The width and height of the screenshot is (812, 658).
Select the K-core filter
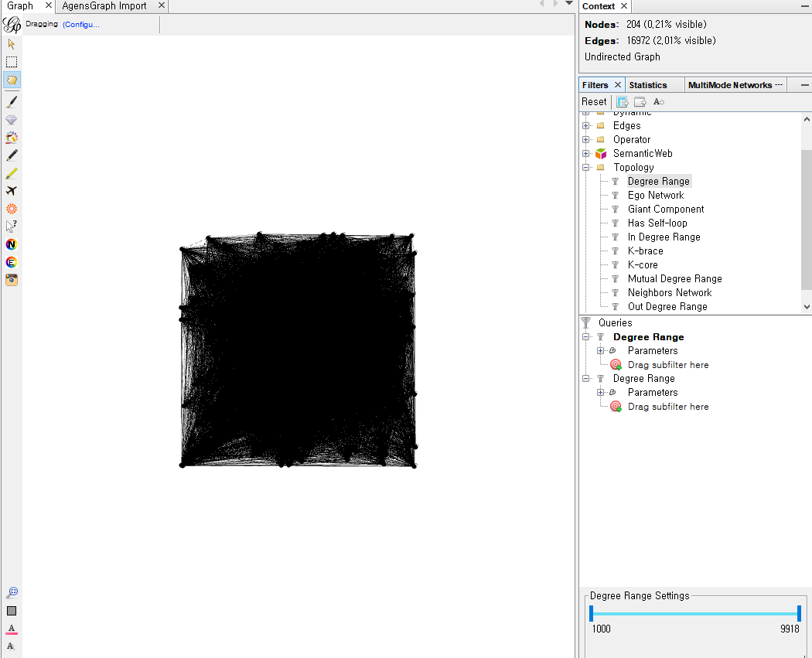pos(643,264)
